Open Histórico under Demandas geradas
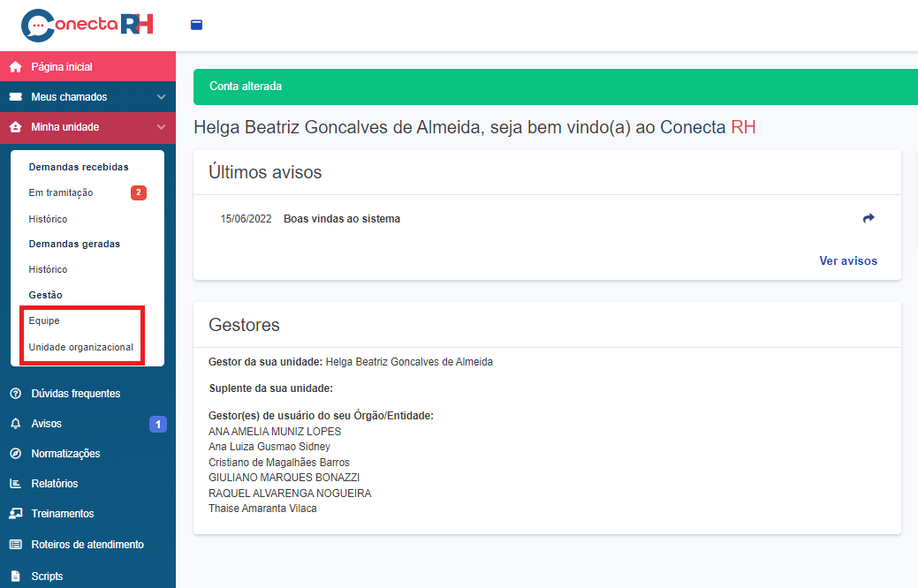The width and height of the screenshot is (918, 588). coord(48,269)
